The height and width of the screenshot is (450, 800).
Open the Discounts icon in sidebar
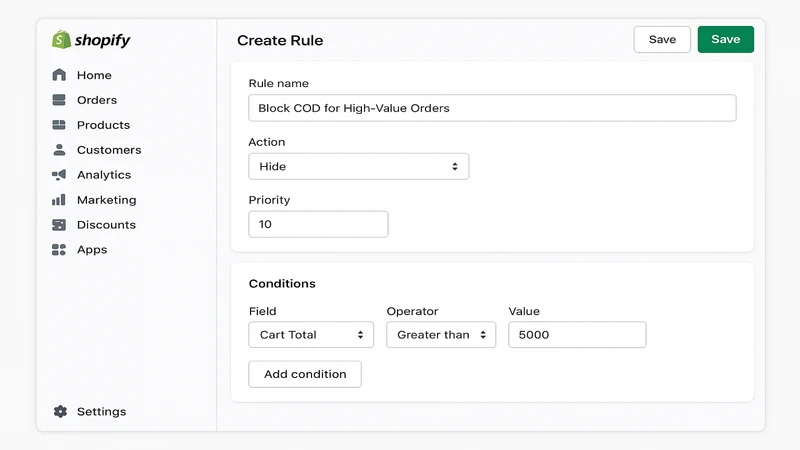59,224
